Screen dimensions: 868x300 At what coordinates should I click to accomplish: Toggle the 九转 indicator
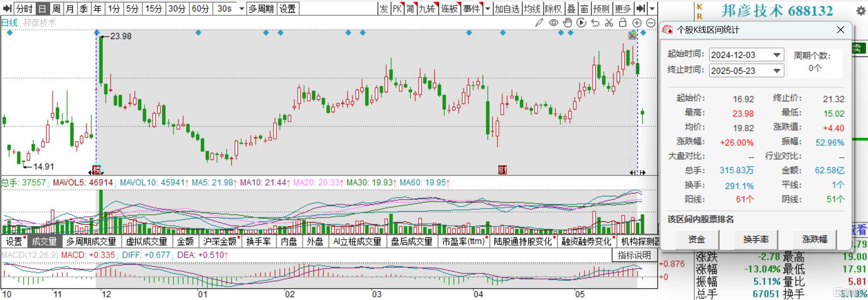[x=427, y=9]
